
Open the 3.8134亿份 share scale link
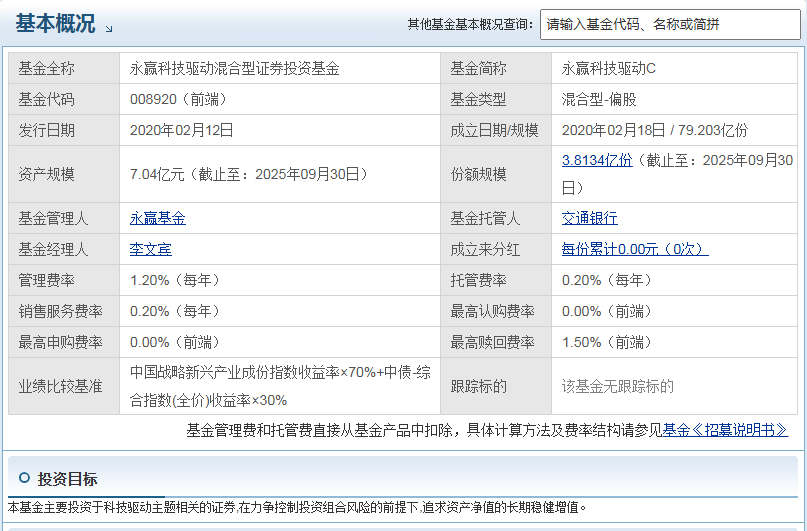point(597,160)
